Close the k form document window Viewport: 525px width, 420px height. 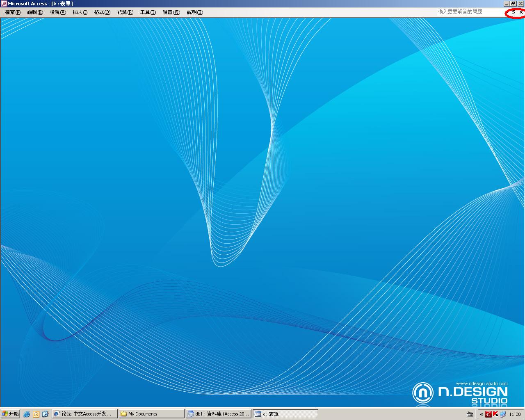point(521,12)
